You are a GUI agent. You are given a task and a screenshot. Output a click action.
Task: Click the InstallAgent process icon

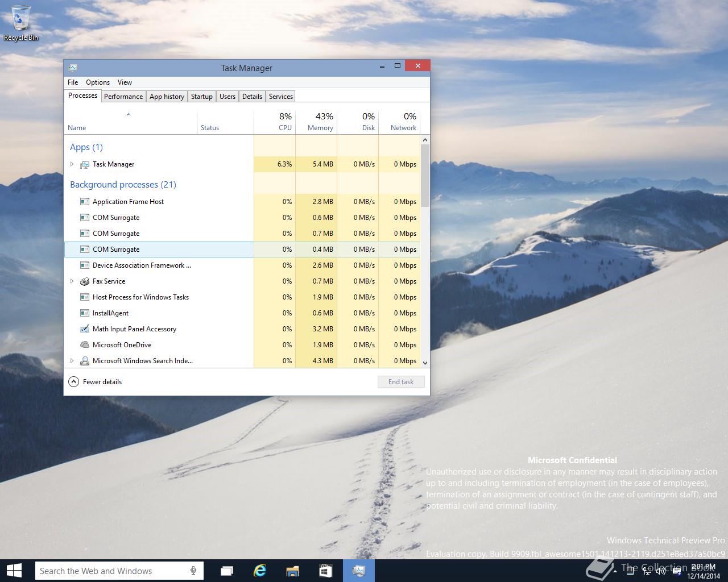click(x=85, y=313)
